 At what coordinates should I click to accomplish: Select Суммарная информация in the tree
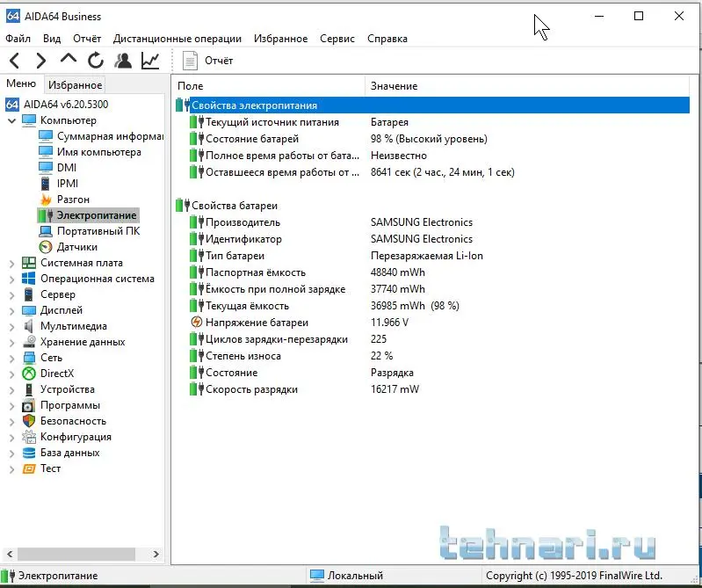click(x=110, y=136)
